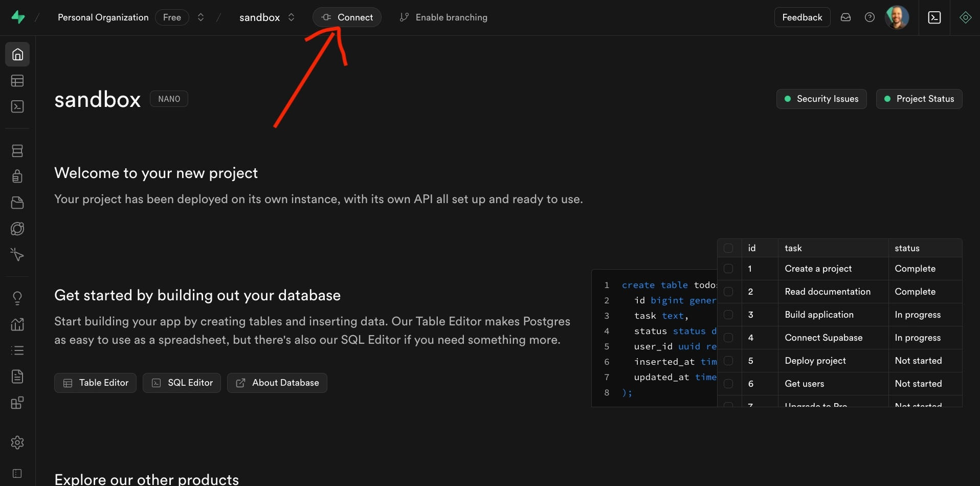This screenshot has height=486, width=980.
Task: Select the SQL Editor sidebar icon
Action: click(x=17, y=106)
